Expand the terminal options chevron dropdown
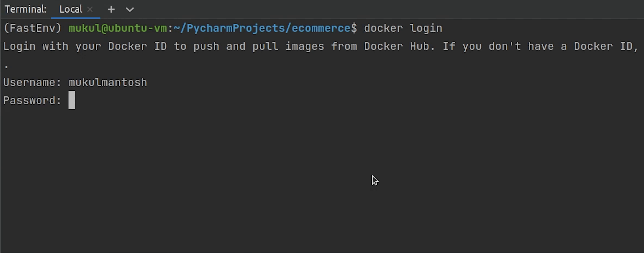The width and height of the screenshot is (644, 253). click(x=130, y=10)
